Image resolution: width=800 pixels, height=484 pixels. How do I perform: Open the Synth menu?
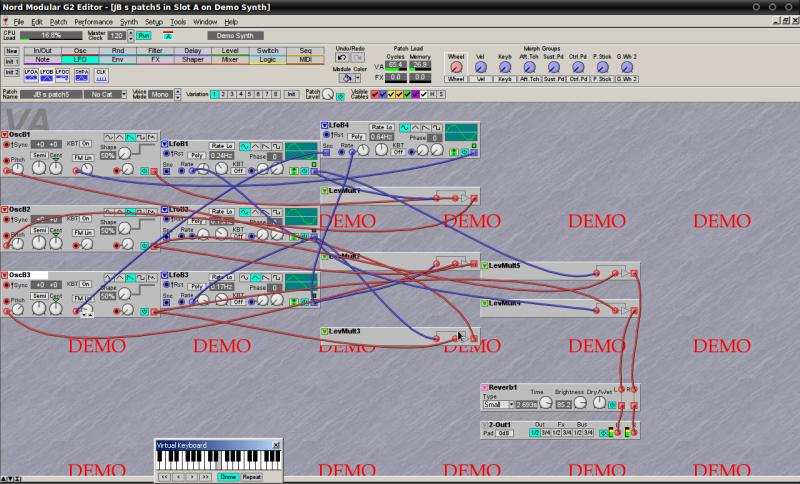(129, 22)
